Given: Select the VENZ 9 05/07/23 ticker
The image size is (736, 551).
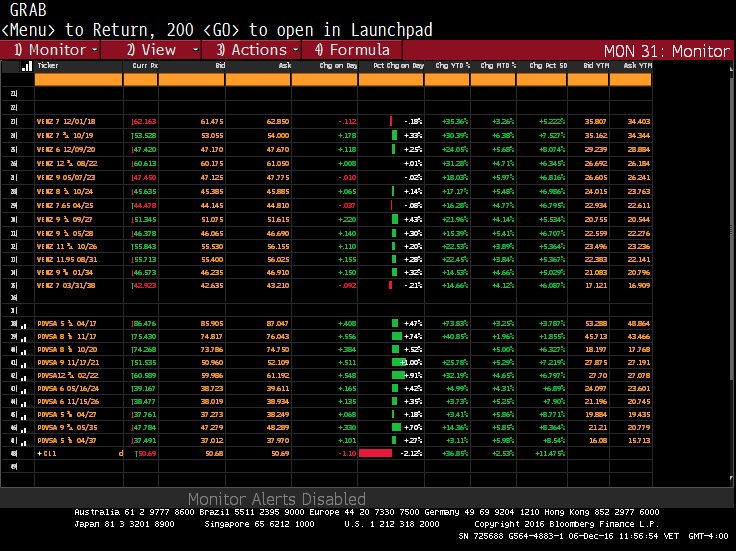Looking at the screenshot, I should [x=66, y=178].
